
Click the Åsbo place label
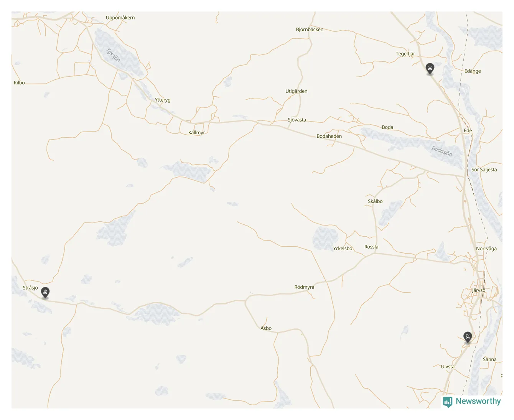click(266, 328)
